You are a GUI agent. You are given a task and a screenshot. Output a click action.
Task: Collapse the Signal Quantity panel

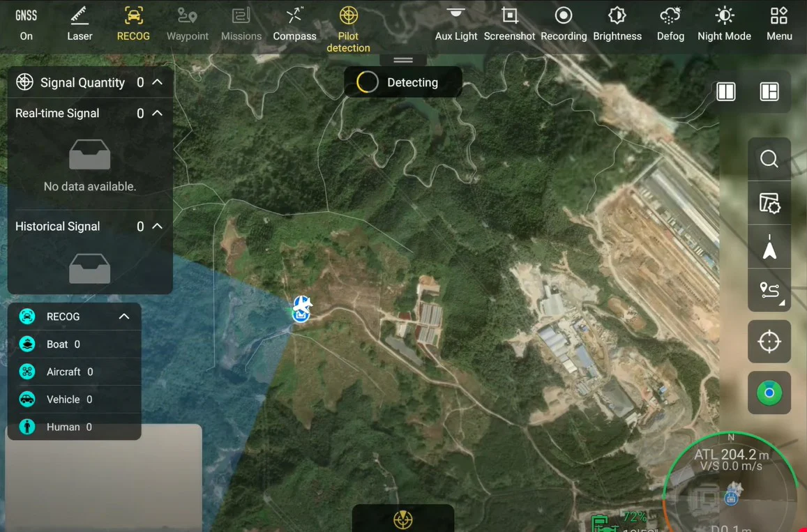(x=158, y=82)
